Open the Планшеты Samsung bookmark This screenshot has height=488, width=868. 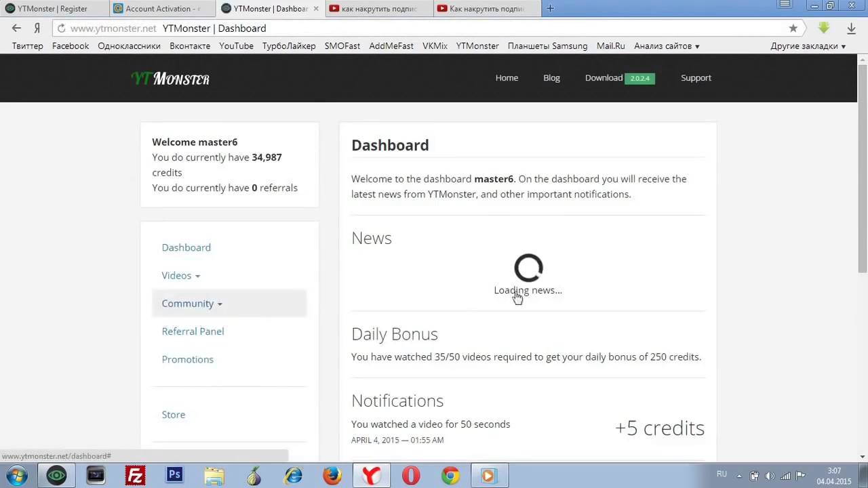click(x=548, y=46)
